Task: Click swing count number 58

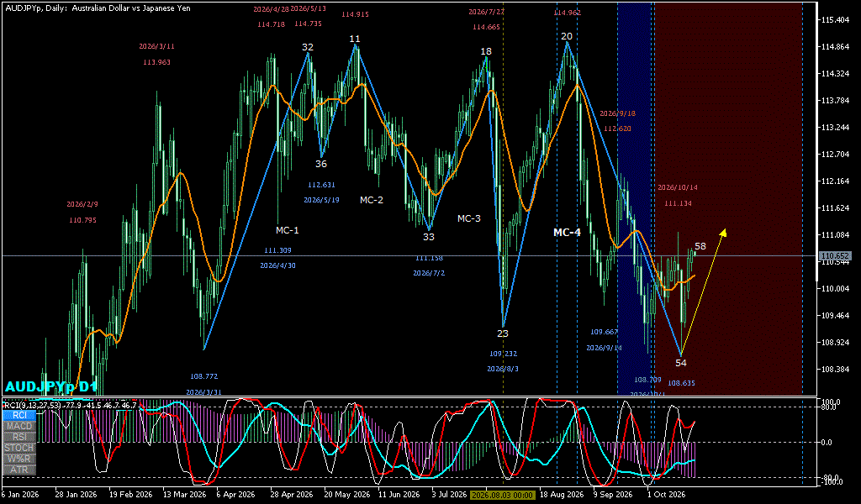Action: tap(700, 246)
